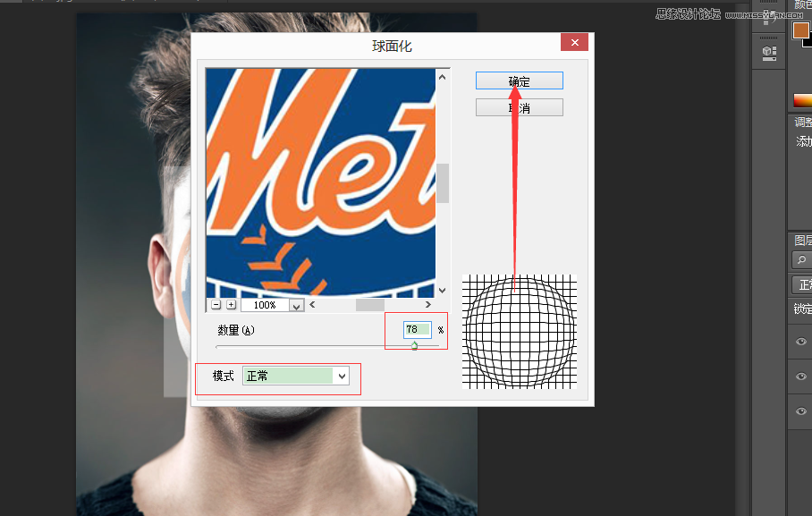This screenshot has height=516, width=812.
Task: Open the layer blend mode dropdown
Action: coord(802,285)
